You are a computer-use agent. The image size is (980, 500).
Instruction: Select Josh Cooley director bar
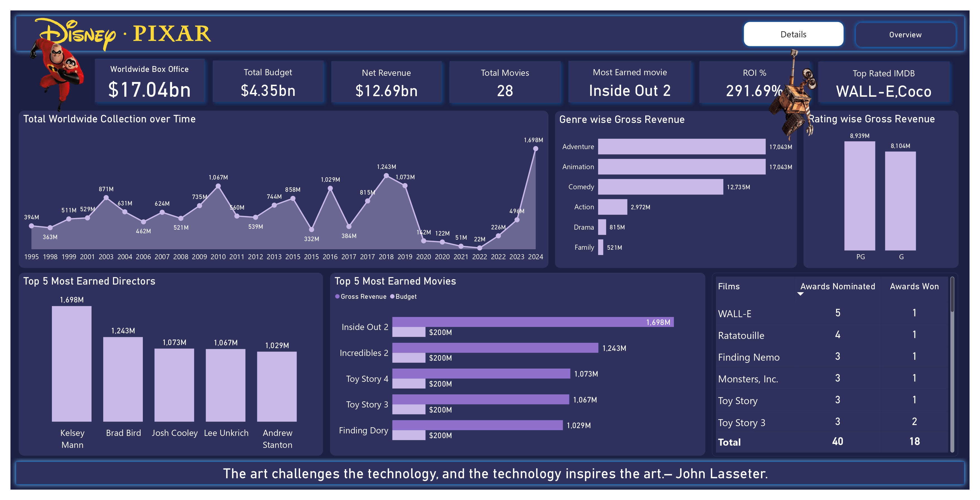[x=174, y=385]
